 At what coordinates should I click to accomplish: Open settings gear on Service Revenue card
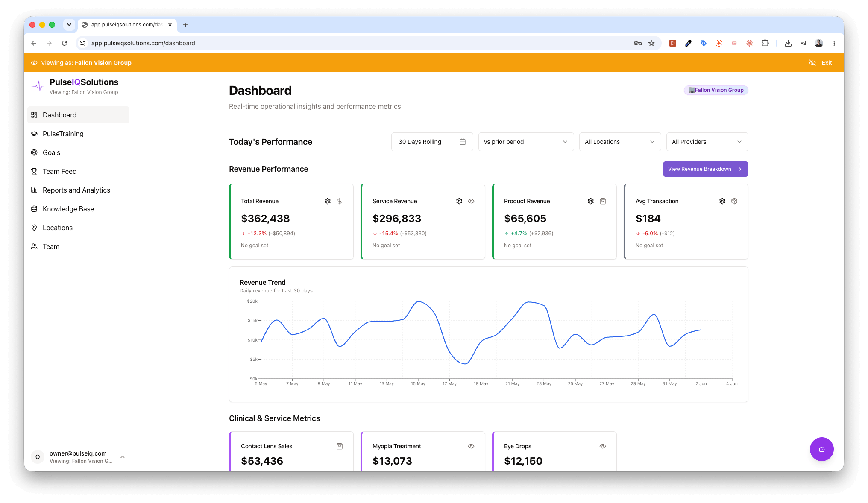tap(459, 201)
